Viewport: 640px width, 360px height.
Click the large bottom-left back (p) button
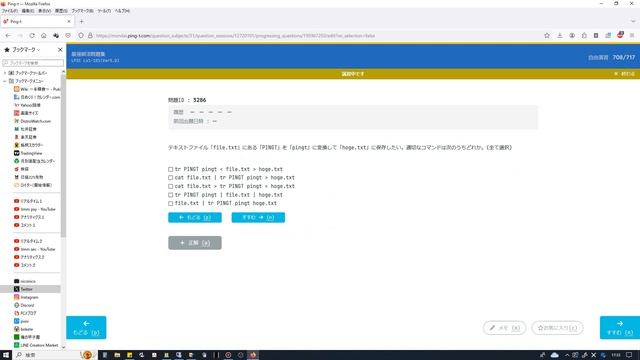click(x=86, y=327)
